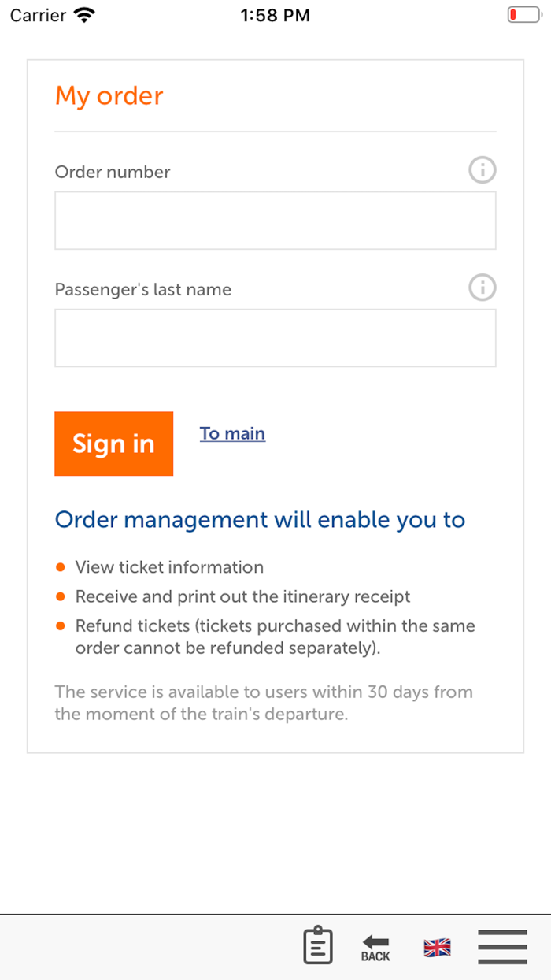The width and height of the screenshot is (551, 980).
Task: Open the info tooltip for Passenger's last name
Action: point(482,287)
